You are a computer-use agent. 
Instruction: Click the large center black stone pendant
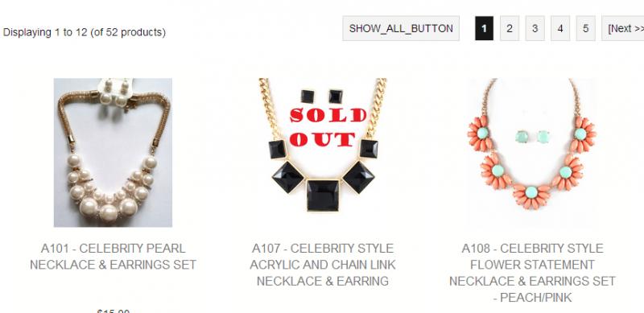coord(323,196)
